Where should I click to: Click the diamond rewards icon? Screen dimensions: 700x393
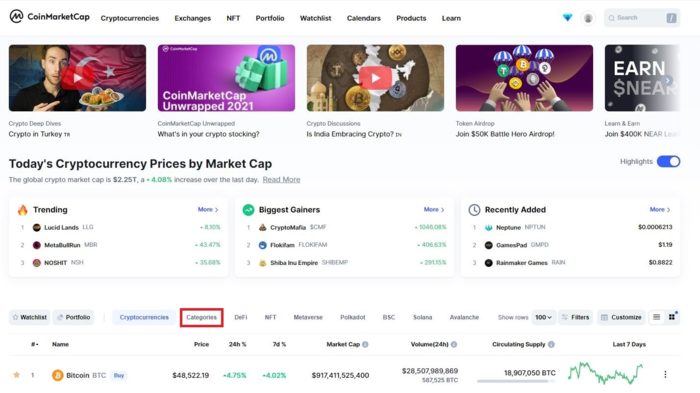point(567,18)
